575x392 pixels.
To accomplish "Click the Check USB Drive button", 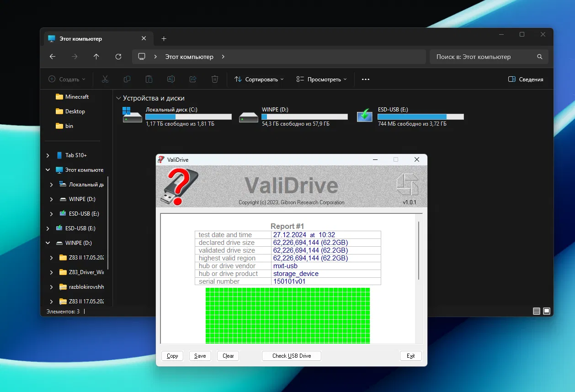I will (291, 356).
